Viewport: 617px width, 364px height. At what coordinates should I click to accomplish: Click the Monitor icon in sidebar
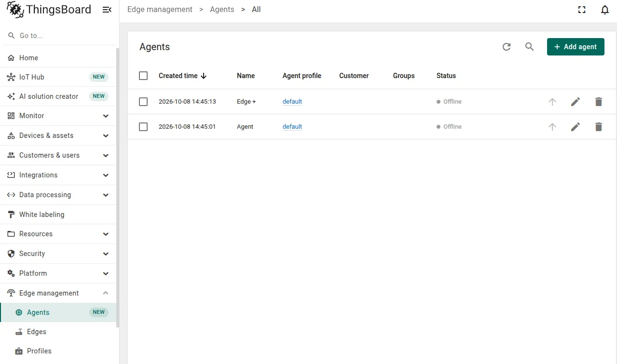click(11, 116)
